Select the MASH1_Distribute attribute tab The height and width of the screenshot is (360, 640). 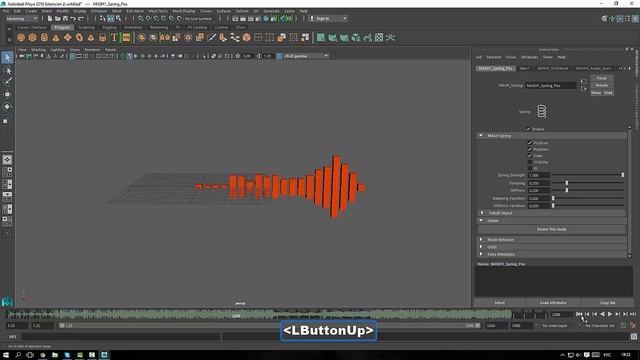[552, 68]
